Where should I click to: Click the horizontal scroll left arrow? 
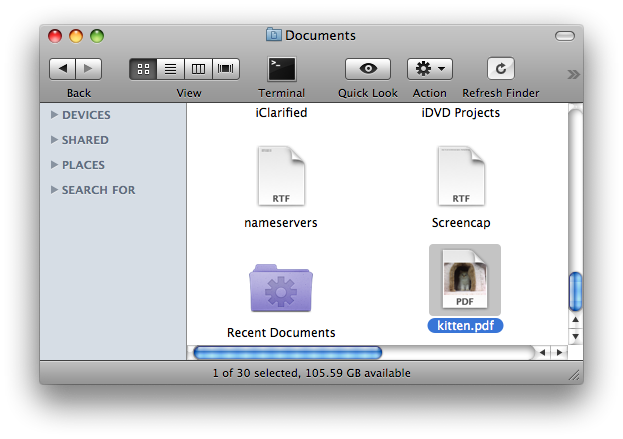tap(542, 352)
